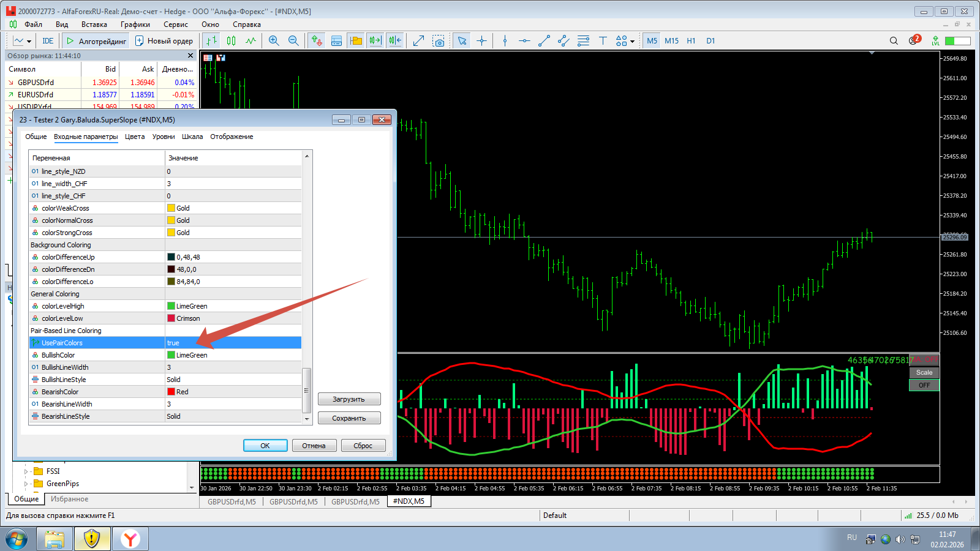
Task: Toggle chart shift from right edge
Action: (395, 41)
